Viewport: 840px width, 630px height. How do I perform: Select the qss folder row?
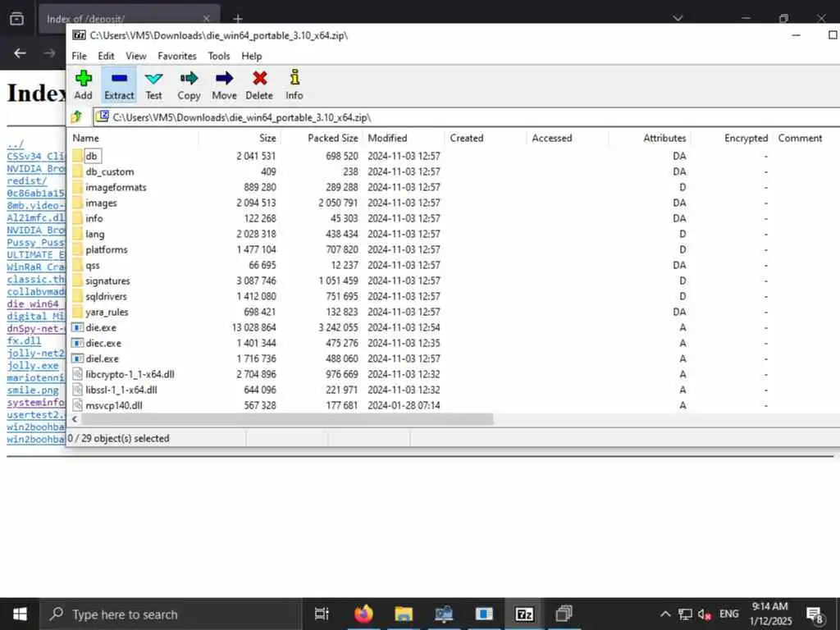[x=454, y=265]
